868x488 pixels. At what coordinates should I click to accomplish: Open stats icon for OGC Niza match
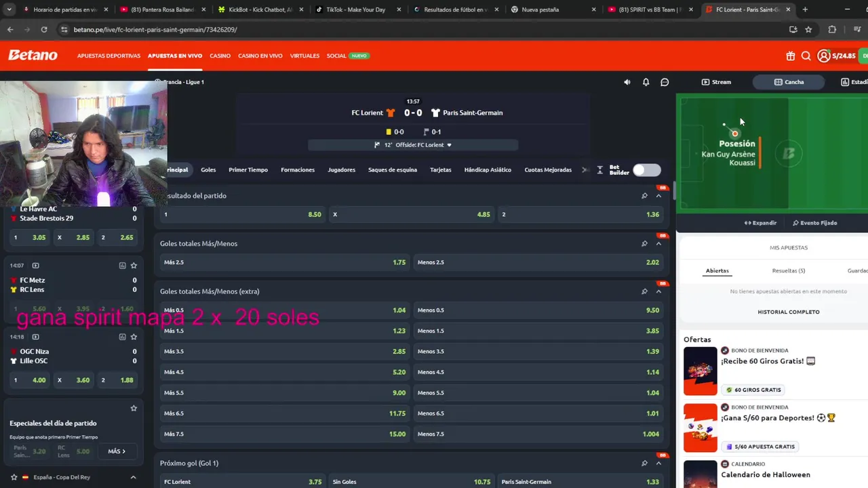[122, 337]
